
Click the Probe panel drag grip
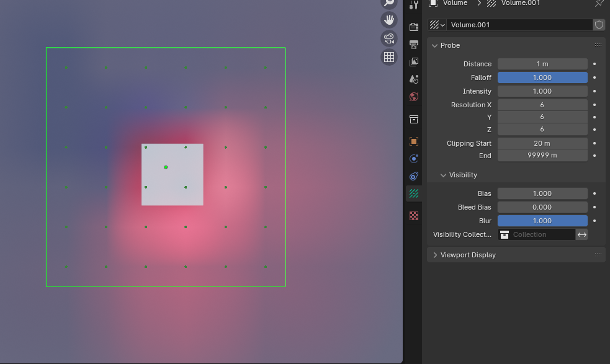[x=598, y=45]
